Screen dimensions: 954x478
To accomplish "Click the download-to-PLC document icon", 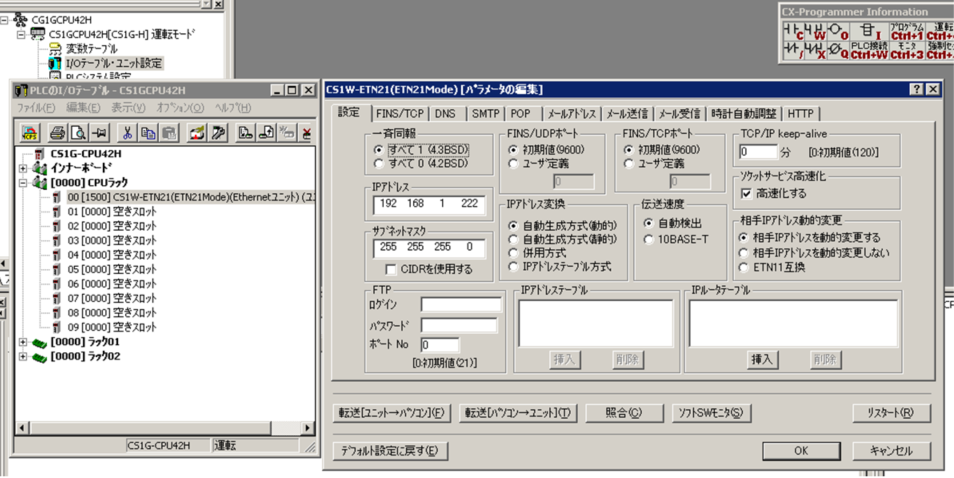I will (x=245, y=133).
